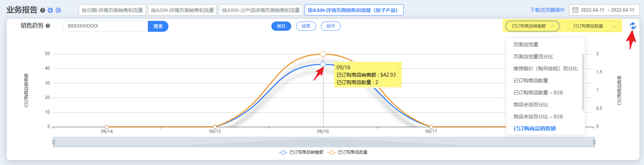Grab the right handle of the chart zoom slider
644x165 pixels.
(x=594, y=142)
